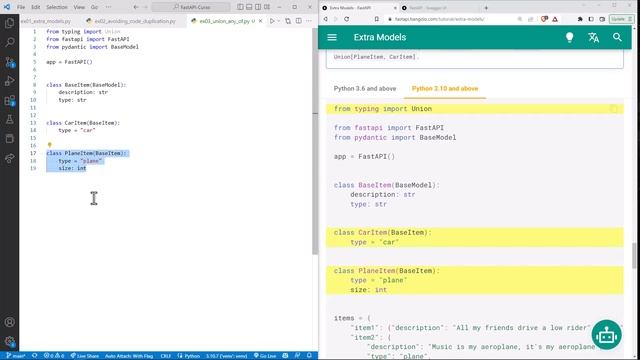
Task: Open the errors and warnings count in status bar
Action: coord(54,356)
